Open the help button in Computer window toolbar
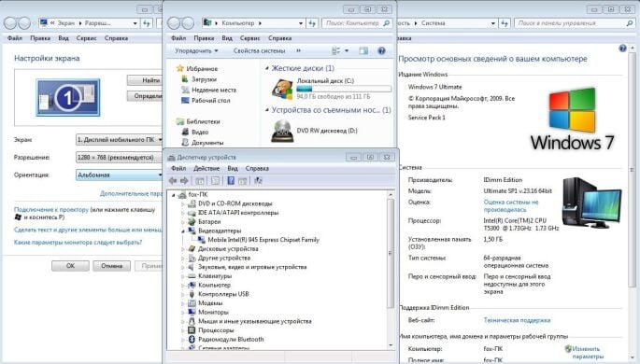Viewport: 640px width, 364px height. pyautogui.click(x=381, y=51)
